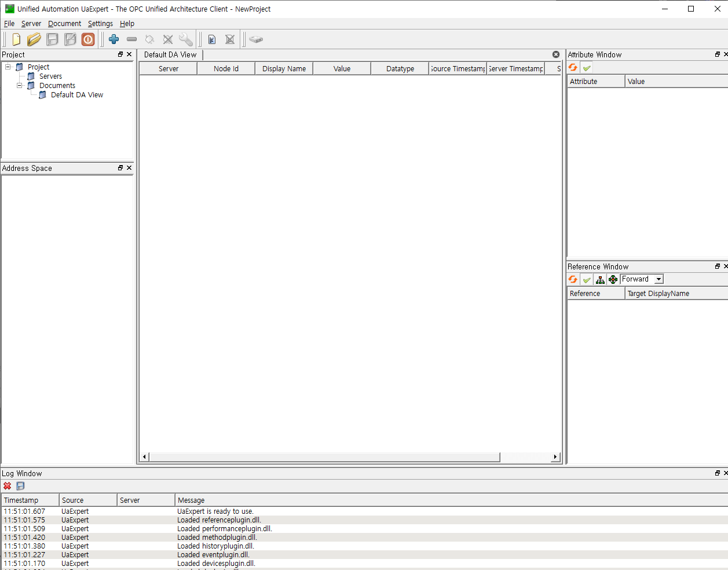
Task: Click the Timestamp column header in Log Window
Action: (30, 500)
